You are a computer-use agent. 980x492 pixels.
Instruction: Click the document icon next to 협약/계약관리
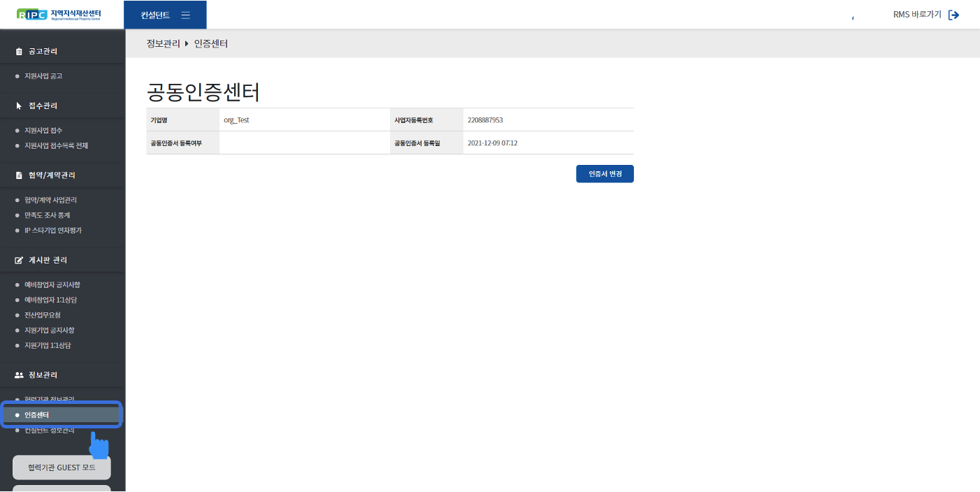20,175
